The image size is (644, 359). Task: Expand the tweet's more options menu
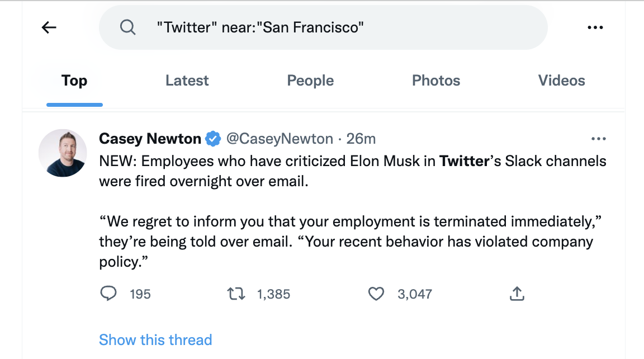[598, 139]
